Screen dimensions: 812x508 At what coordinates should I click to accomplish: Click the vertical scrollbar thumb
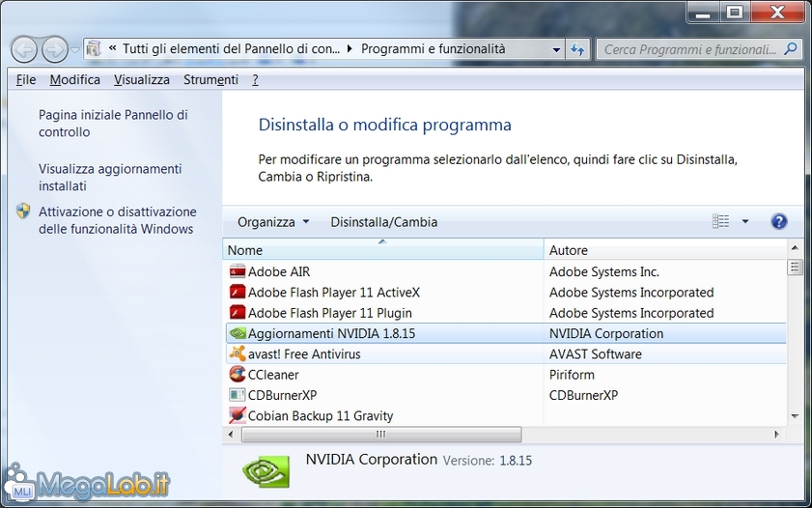[795, 268]
